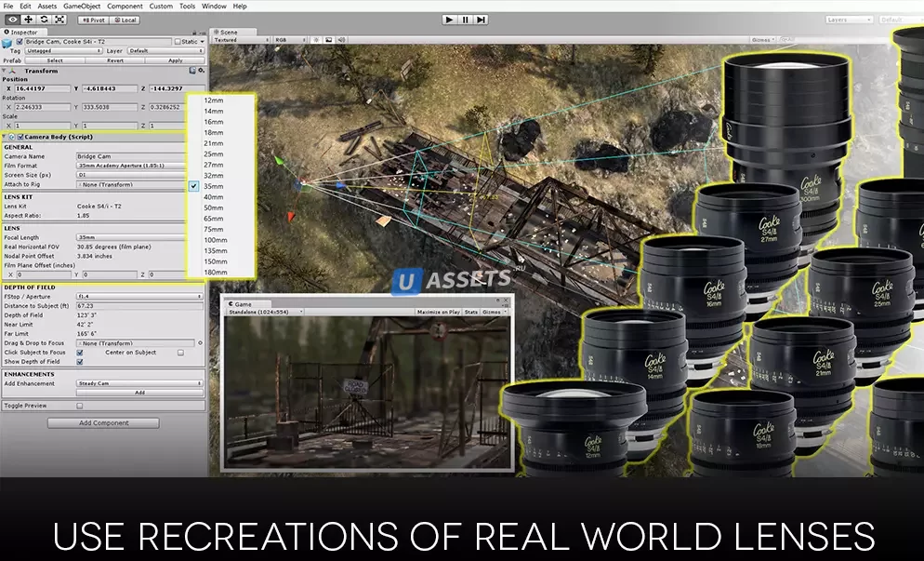Click the prefab Apply button
924x561 pixels.
point(176,60)
